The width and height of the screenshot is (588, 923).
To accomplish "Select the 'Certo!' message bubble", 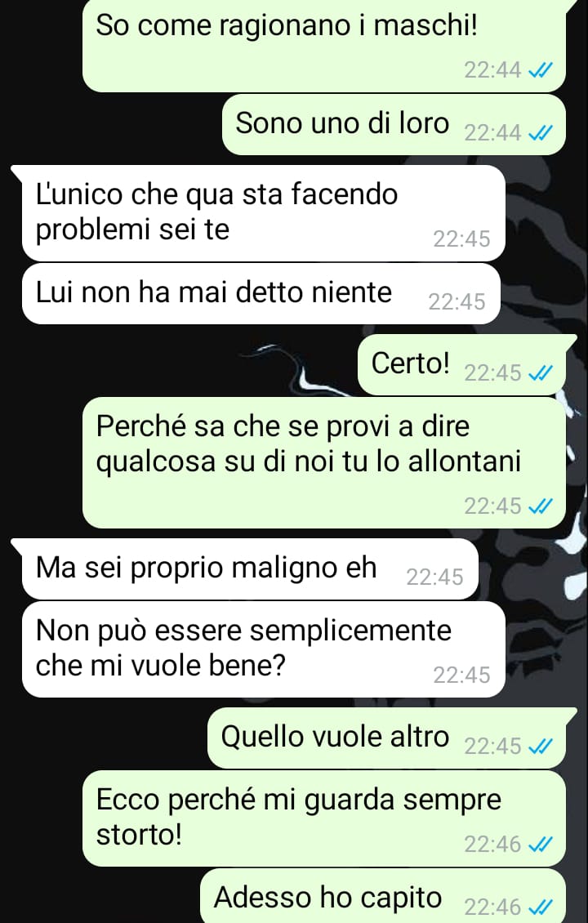I will pos(462,364).
